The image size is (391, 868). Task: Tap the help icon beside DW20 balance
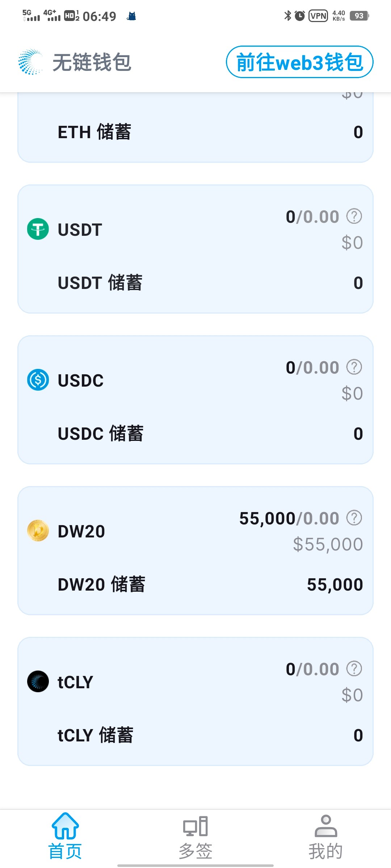tap(354, 518)
